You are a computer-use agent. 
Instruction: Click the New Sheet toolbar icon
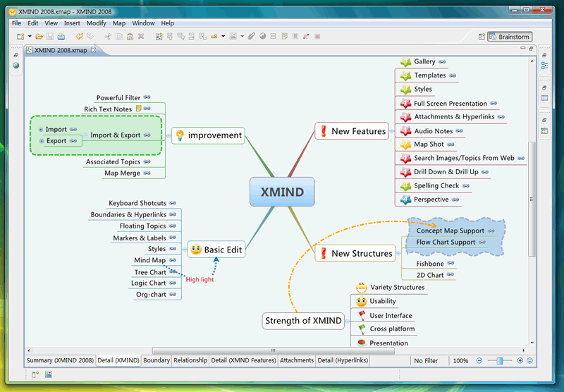point(159,37)
